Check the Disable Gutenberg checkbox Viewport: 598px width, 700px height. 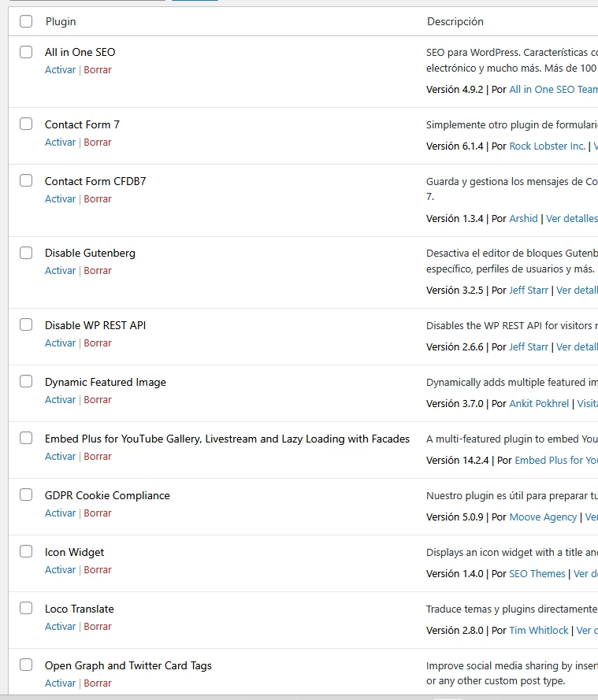coord(26,253)
